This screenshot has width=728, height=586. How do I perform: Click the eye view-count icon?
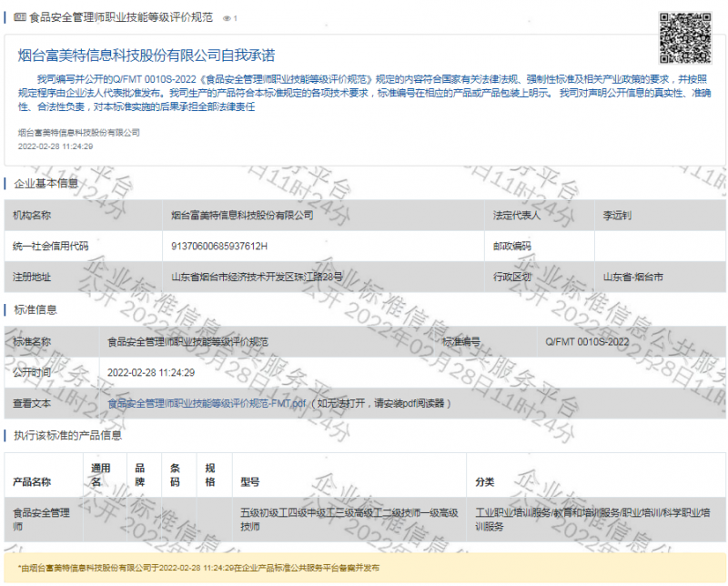[227, 18]
